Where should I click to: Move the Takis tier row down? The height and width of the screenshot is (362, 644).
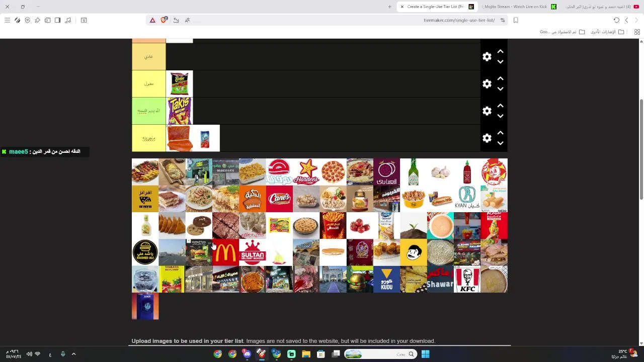(500, 116)
